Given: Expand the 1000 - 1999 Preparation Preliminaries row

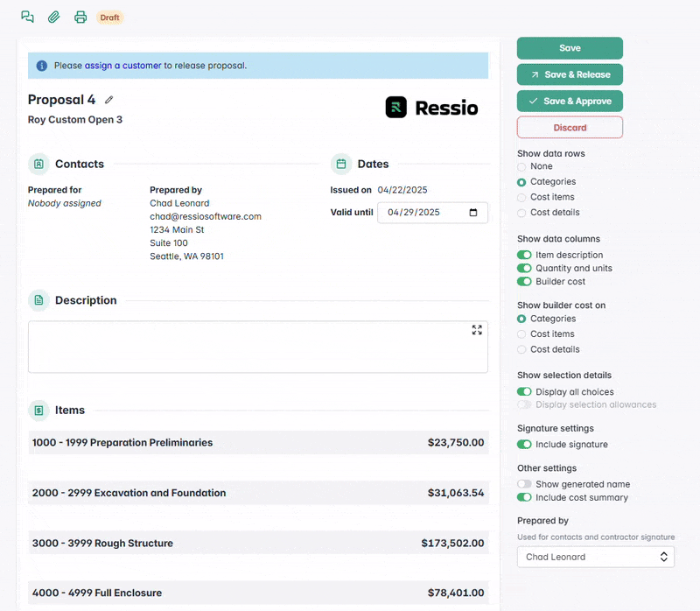Looking at the screenshot, I should (x=257, y=443).
